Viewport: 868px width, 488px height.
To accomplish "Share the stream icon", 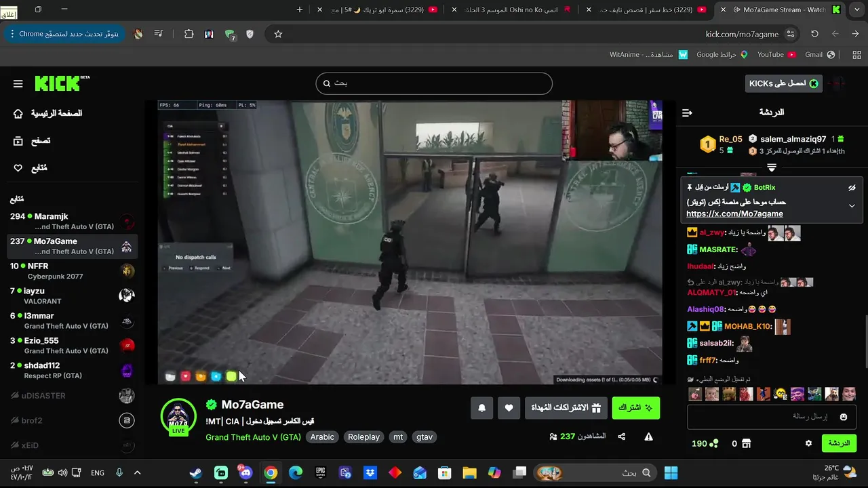I will (622, 436).
